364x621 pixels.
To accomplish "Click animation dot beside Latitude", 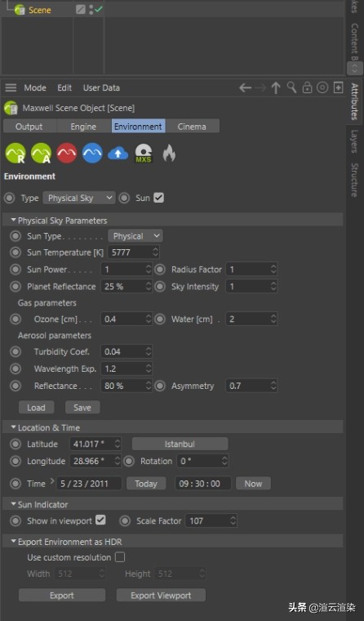I will click(x=16, y=444).
